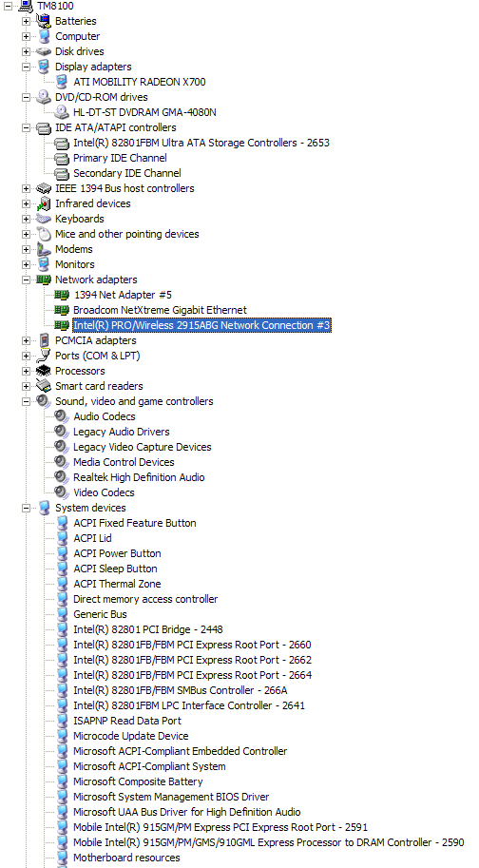Click the ATI MOBILITY RADEON X700 icon
The height and width of the screenshot is (868, 479).
(x=62, y=82)
